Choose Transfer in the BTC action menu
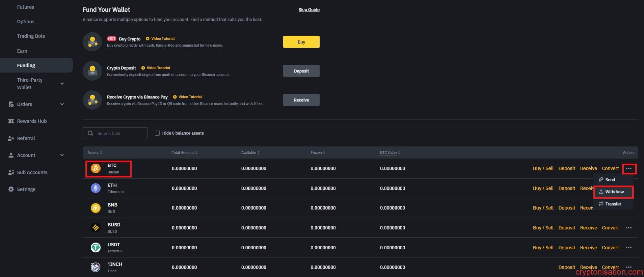Viewport: 644px width, 277px height. click(613, 204)
